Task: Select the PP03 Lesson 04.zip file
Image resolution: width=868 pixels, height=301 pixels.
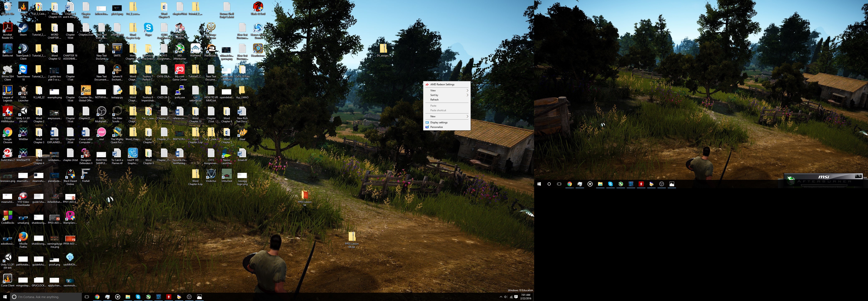Action: tap(351, 237)
